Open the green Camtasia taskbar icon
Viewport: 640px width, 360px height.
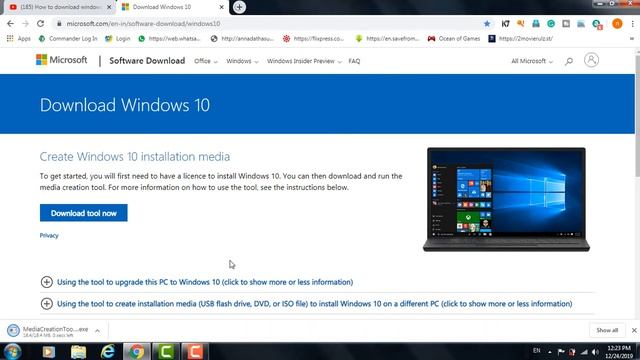[x=166, y=351]
